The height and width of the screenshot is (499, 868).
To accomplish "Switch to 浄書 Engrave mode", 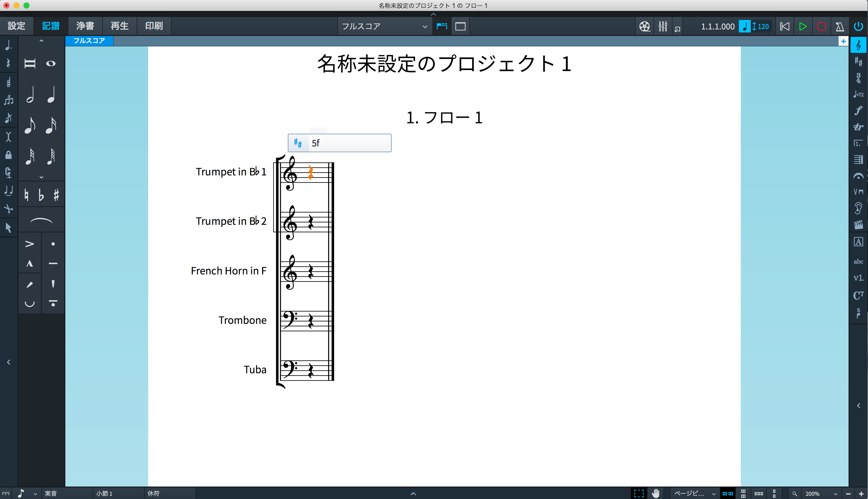I will 85,26.
